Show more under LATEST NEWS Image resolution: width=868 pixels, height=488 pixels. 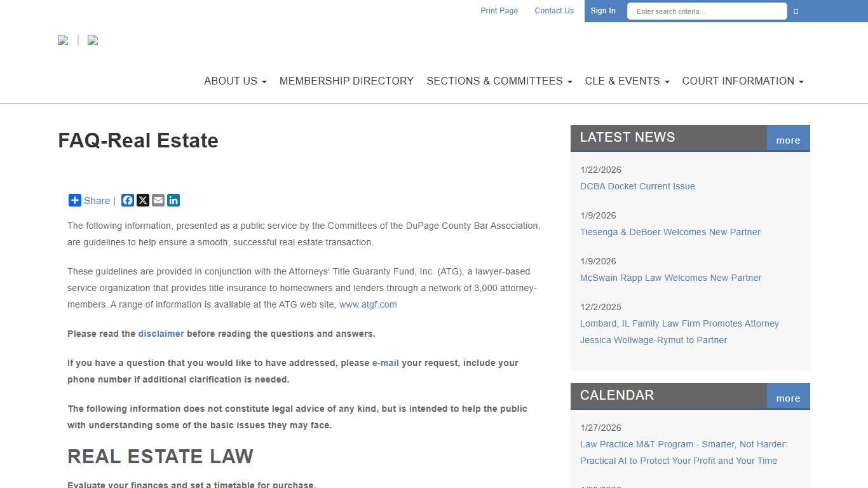click(787, 140)
